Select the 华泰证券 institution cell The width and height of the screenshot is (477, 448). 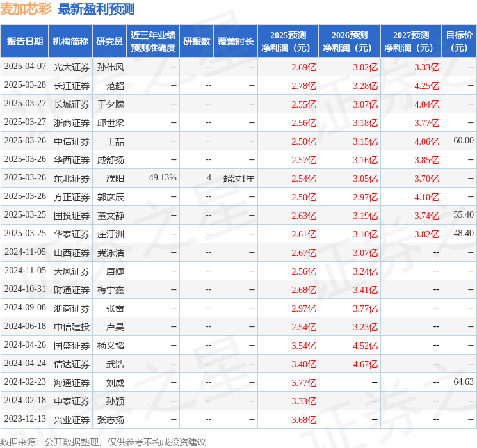pyautogui.click(x=72, y=234)
